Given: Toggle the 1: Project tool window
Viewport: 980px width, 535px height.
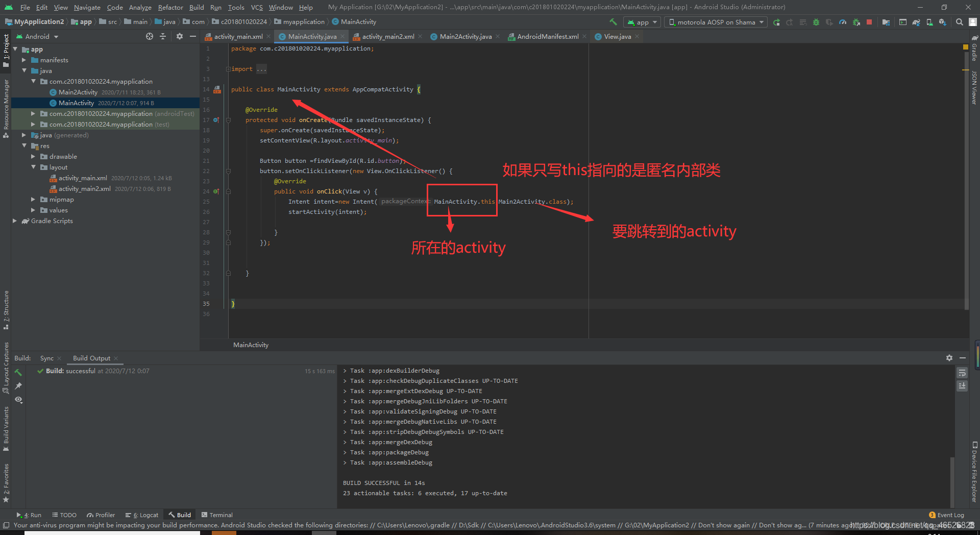Looking at the screenshot, I should (x=6, y=50).
